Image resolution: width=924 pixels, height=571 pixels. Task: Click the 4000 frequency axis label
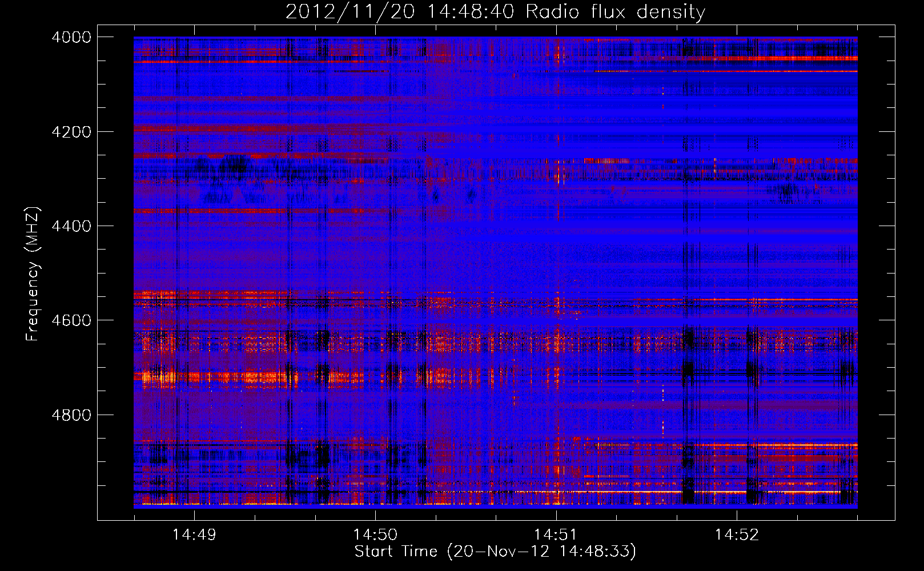[x=71, y=37]
